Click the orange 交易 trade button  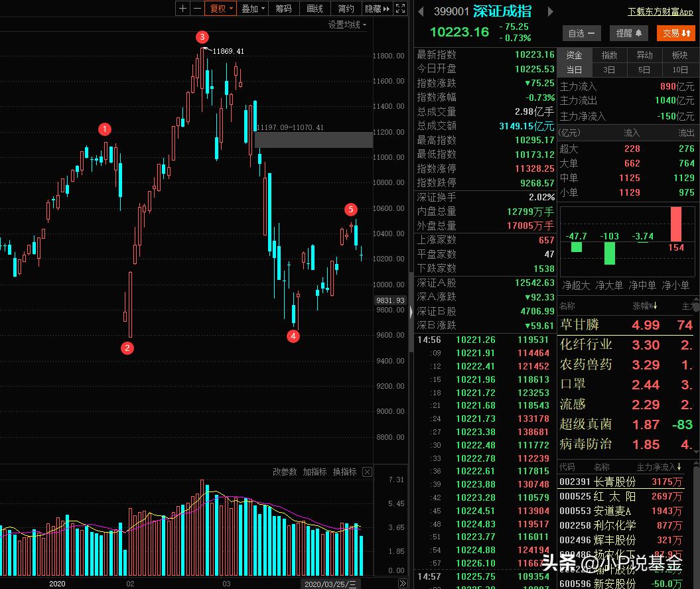676,33
